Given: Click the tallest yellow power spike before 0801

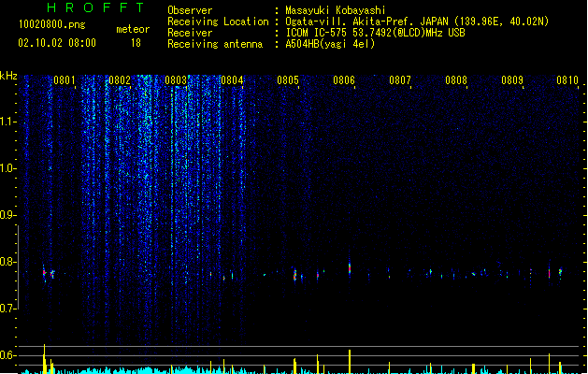Looking at the screenshot, I should tap(44, 358).
